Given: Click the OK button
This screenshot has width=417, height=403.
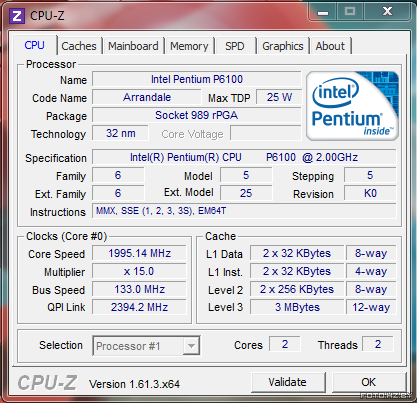Looking at the screenshot, I should [369, 382].
